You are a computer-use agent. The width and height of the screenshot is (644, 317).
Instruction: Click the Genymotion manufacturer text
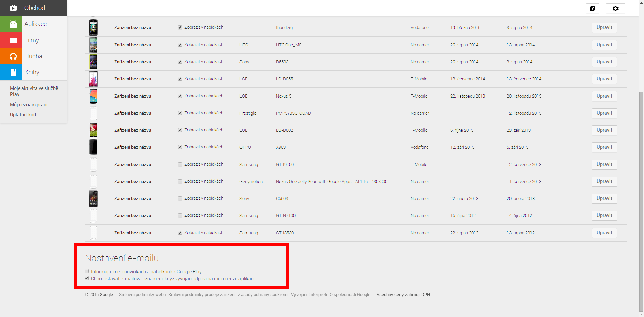point(251,182)
